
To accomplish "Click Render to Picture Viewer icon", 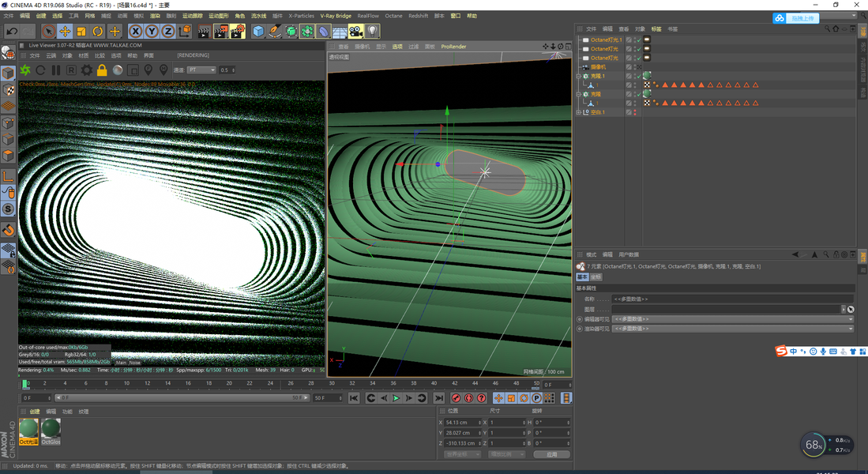I will [x=220, y=32].
